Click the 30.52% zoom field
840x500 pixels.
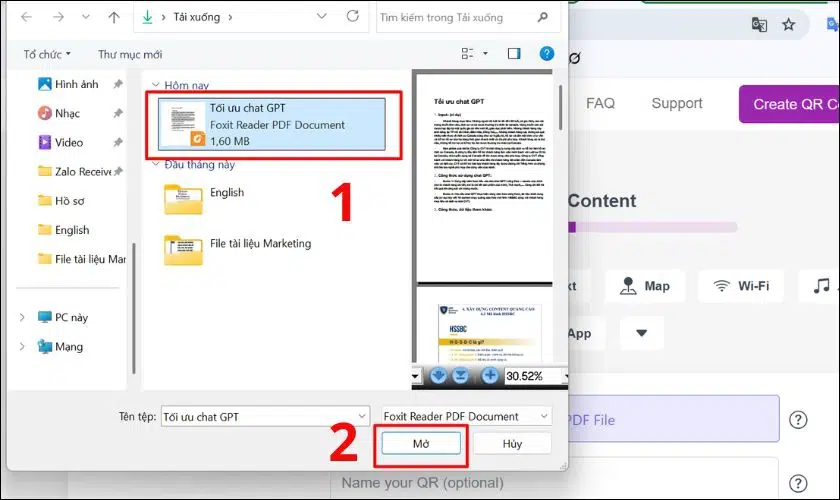pos(532,376)
